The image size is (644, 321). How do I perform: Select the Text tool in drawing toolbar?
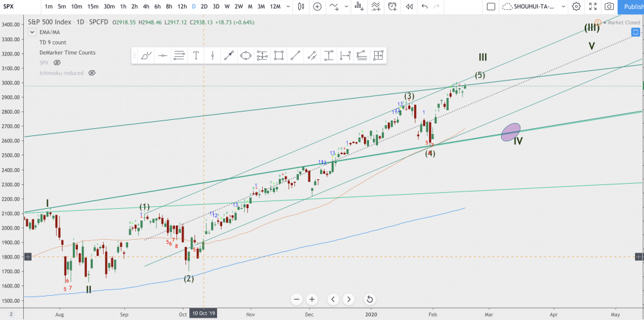coord(196,55)
